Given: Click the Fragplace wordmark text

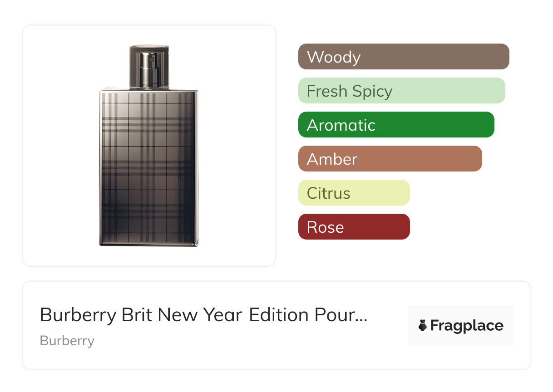Looking at the screenshot, I should click(x=467, y=326).
